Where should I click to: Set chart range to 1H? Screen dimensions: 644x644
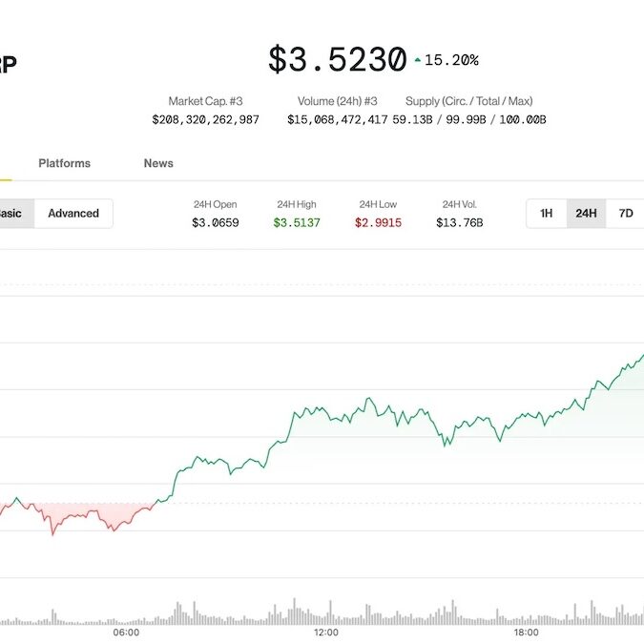[x=547, y=214]
